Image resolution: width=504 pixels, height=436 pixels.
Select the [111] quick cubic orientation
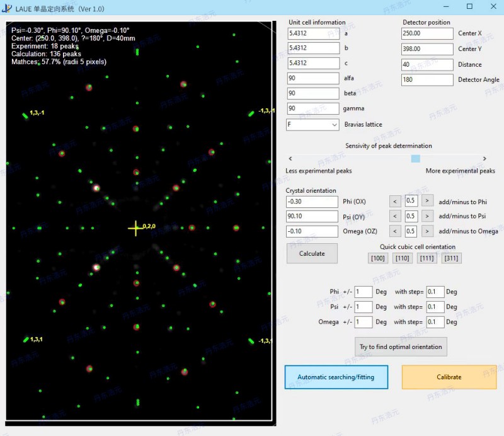(x=427, y=258)
